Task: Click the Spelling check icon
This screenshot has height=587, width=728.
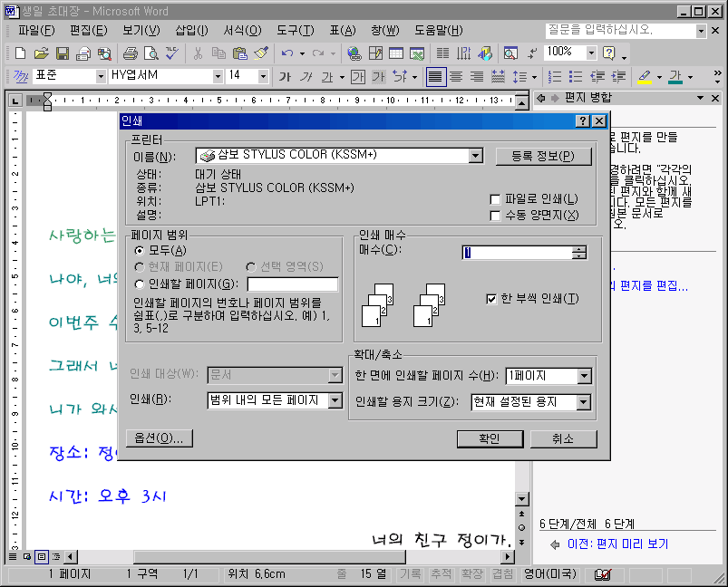Action: pyautogui.click(x=171, y=53)
